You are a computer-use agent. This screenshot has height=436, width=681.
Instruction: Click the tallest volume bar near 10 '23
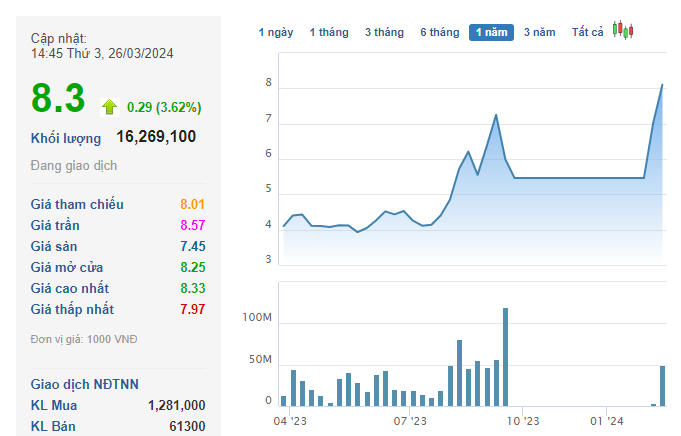[x=505, y=357]
